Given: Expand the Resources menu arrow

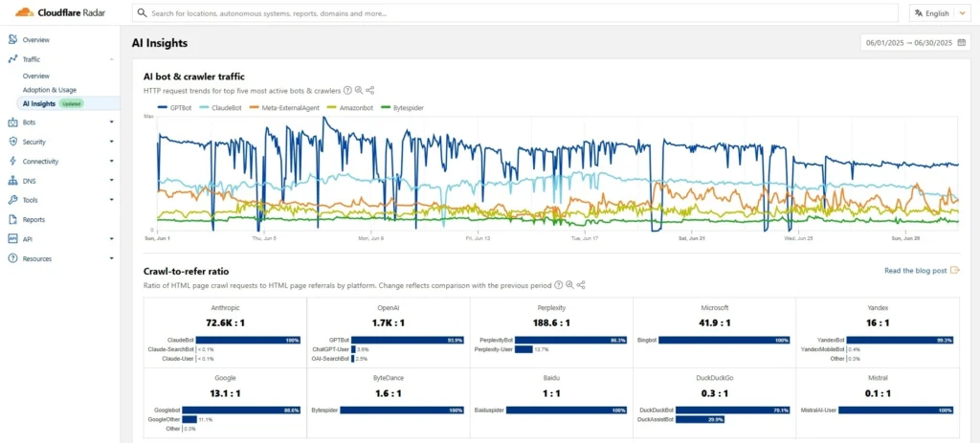Looking at the screenshot, I should (x=111, y=258).
